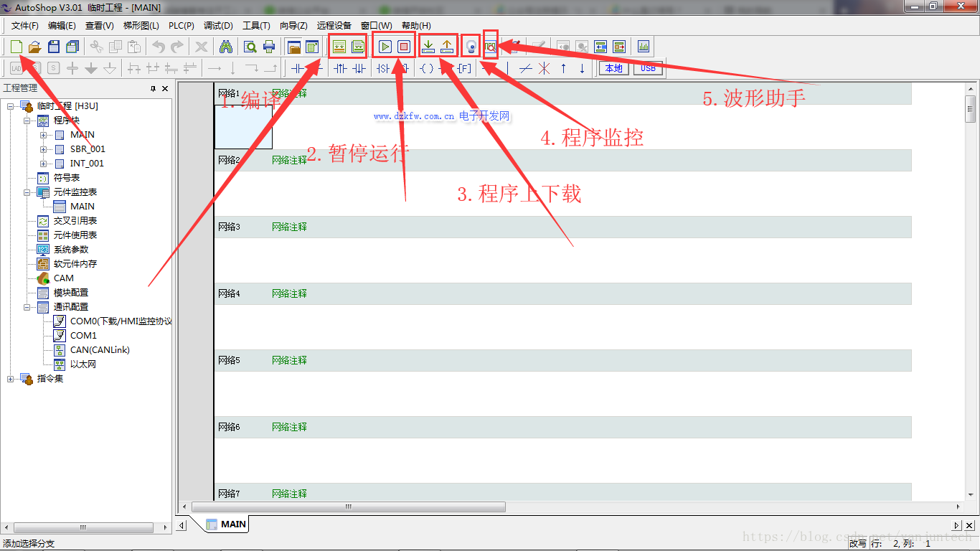Select 系统参数 in the project tree
The image size is (980, 551).
point(70,250)
